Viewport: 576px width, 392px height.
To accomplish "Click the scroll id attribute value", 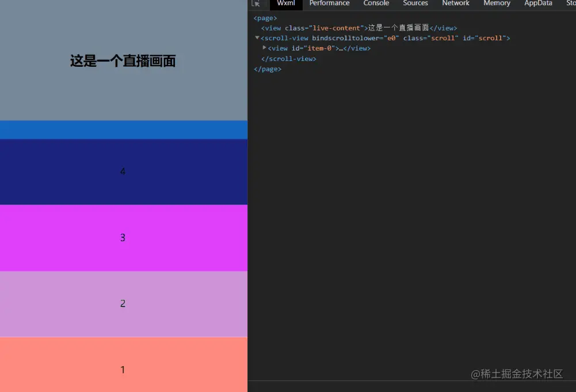I will tap(492, 38).
